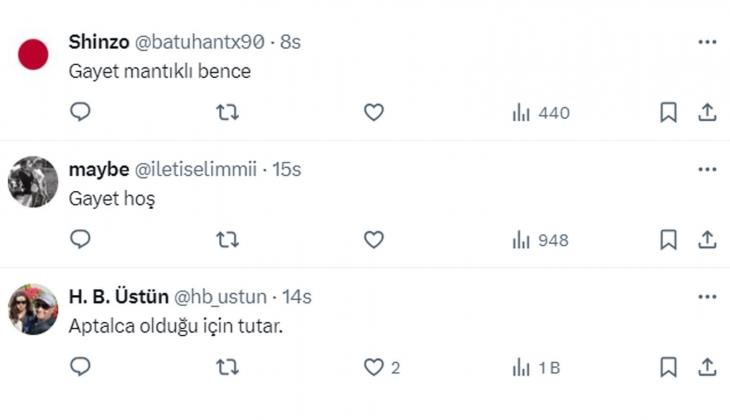The image size is (730, 420).
Task: Bookmark Shinzo's tweet
Action: (669, 113)
